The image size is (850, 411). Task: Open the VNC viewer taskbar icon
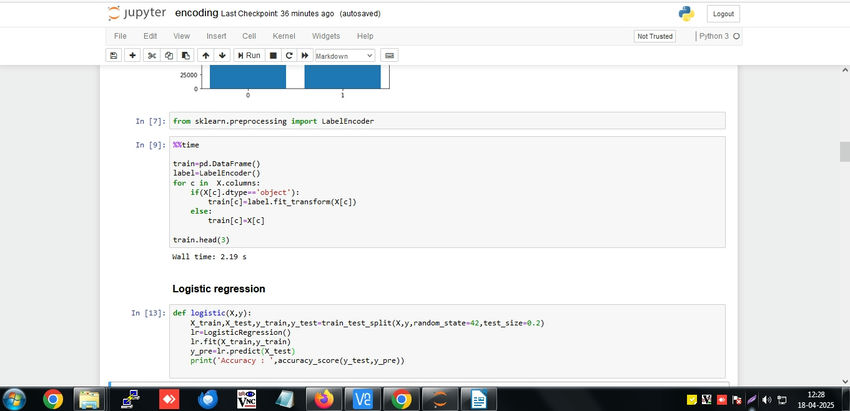point(247,400)
